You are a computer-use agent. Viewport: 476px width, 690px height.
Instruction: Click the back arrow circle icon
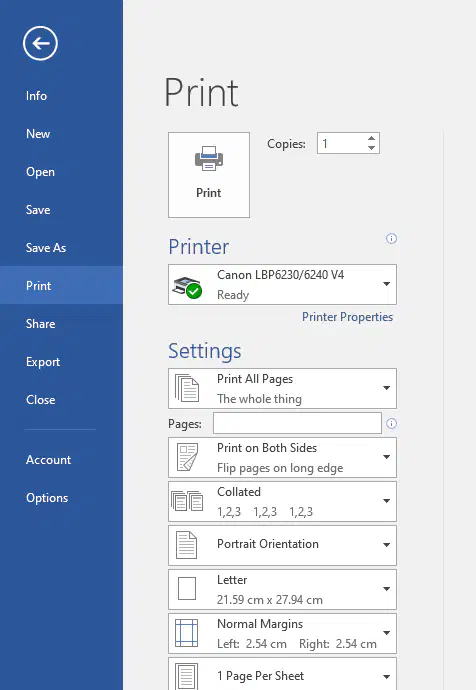(40, 43)
